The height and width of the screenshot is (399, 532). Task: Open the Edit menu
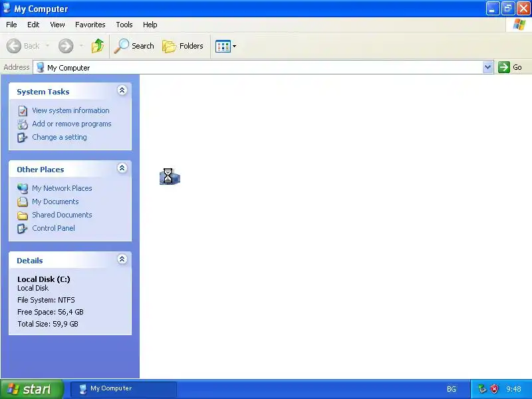point(33,25)
